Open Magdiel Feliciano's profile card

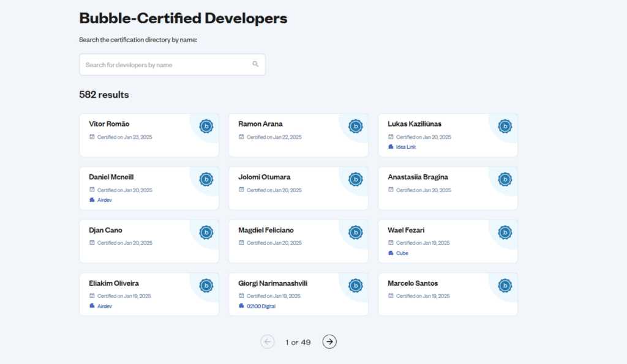click(x=298, y=241)
